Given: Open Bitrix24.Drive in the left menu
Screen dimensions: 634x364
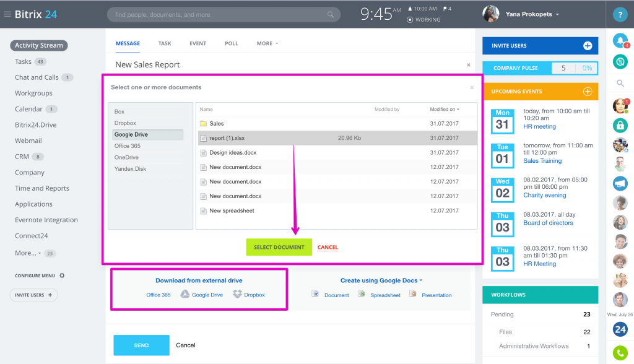Looking at the screenshot, I should pyautogui.click(x=35, y=125).
